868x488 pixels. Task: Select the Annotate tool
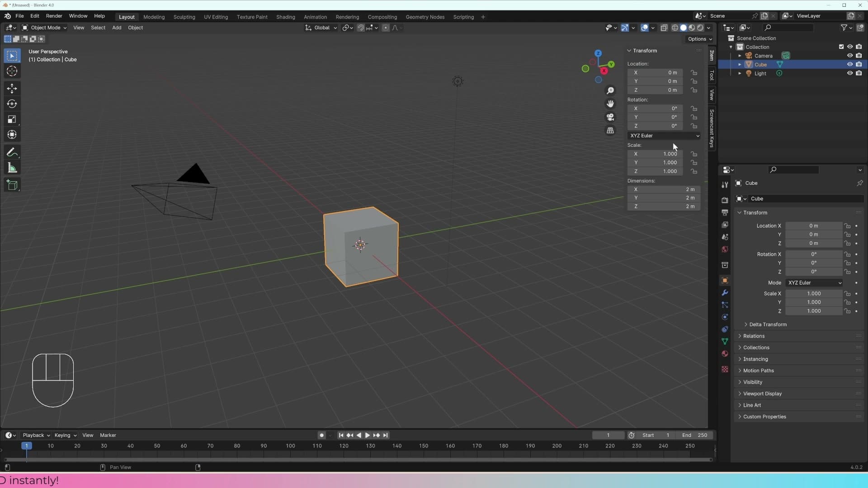point(12,152)
